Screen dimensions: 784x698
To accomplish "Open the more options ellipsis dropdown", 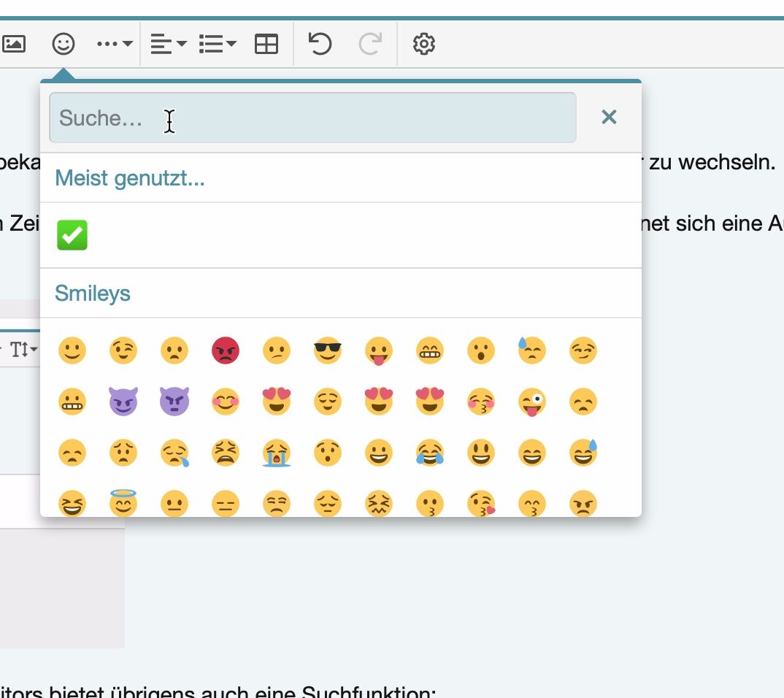I will (115, 44).
